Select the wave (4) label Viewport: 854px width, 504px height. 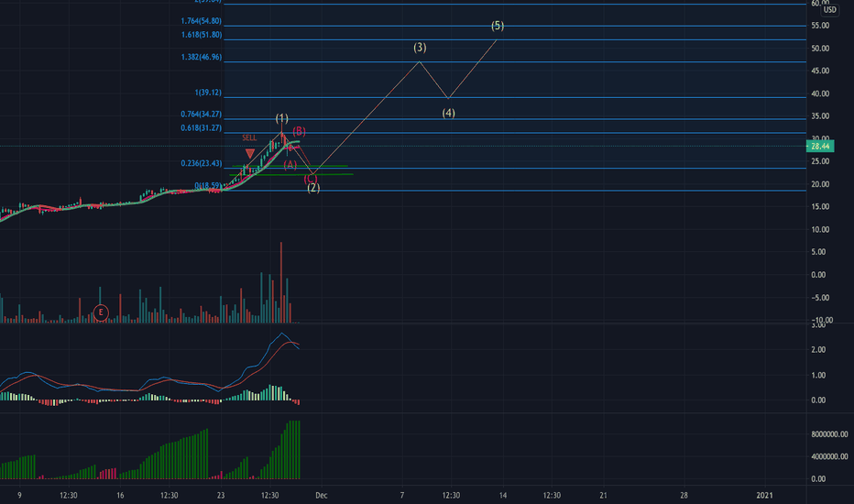448,113
